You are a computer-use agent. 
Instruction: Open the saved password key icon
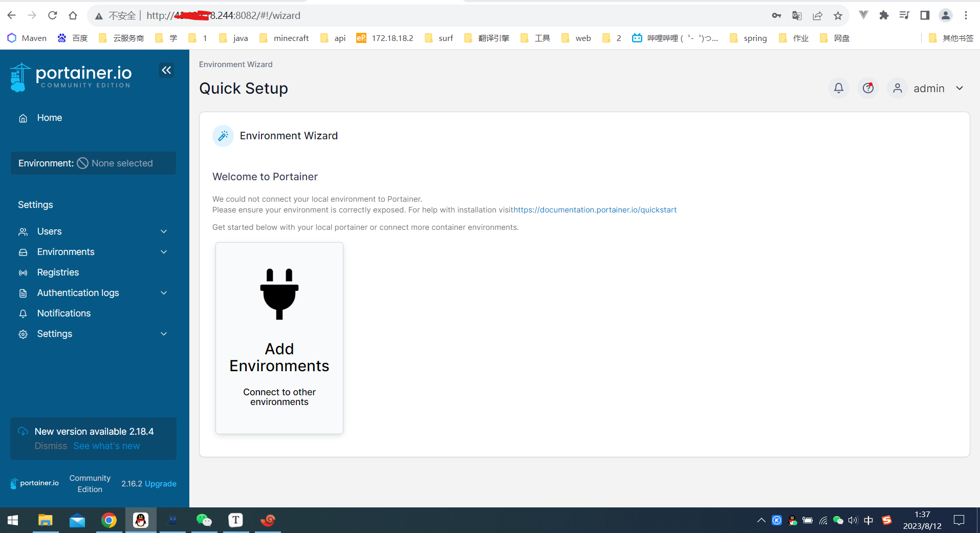click(776, 15)
